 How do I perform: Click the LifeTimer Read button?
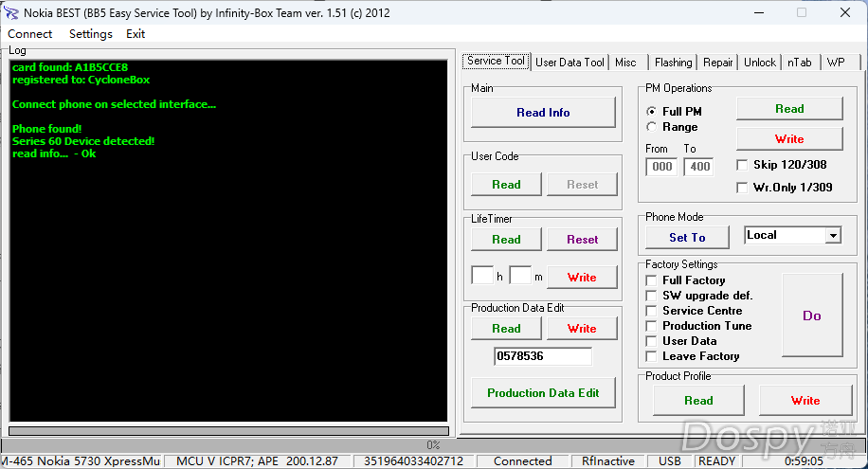click(x=506, y=239)
